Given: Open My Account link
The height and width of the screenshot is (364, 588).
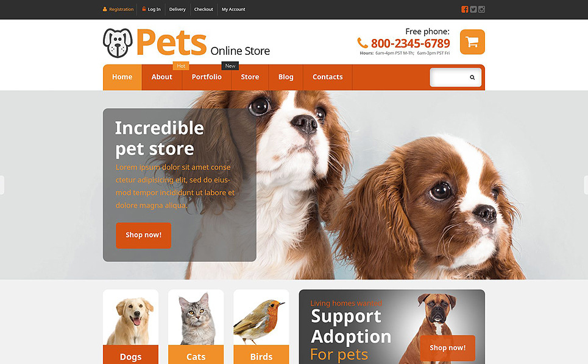Looking at the screenshot, I should point(233,9).
